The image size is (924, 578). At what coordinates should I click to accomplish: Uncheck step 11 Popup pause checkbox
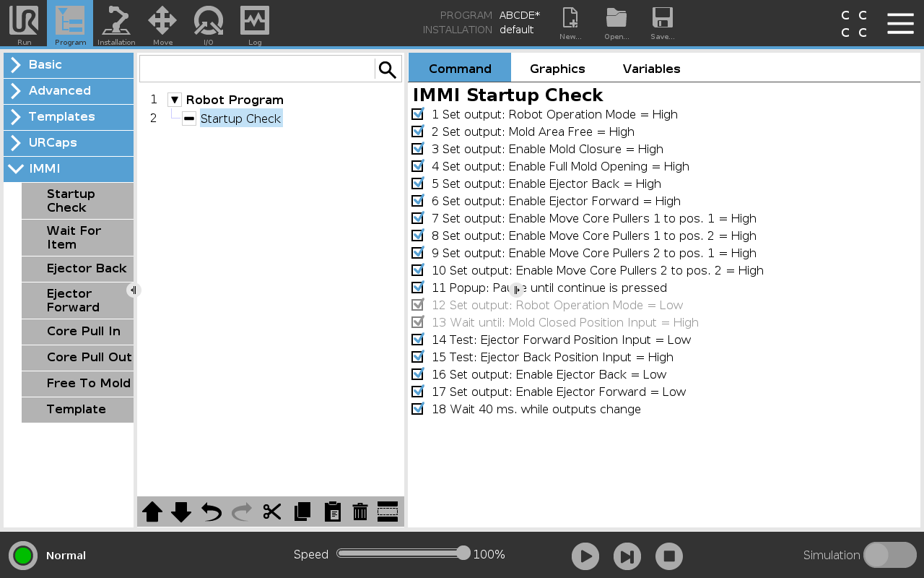tap(417, 288)
